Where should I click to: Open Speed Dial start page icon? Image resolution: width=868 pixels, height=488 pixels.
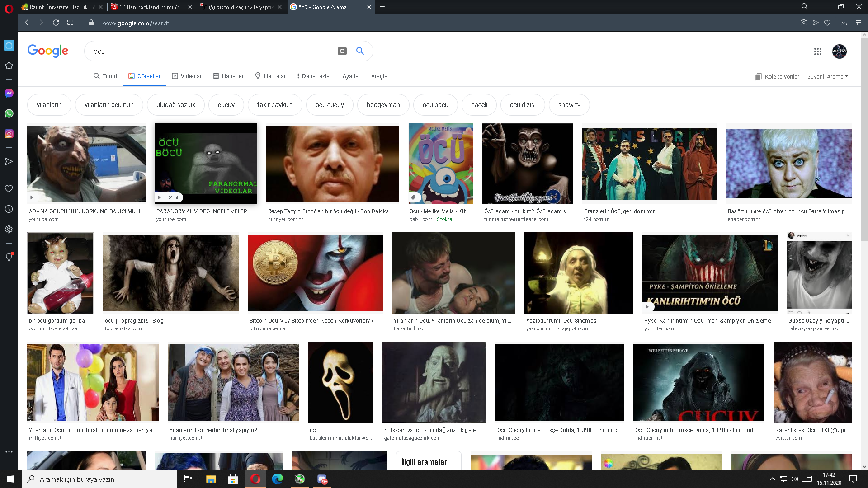pyautogui.click(x=70, y=23)
